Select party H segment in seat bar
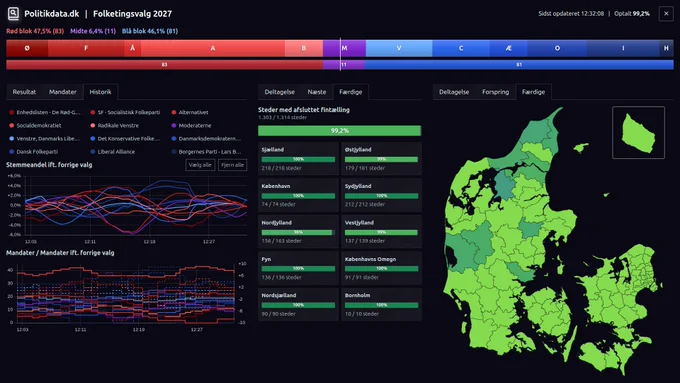680x383 pixels. [666, 48]
